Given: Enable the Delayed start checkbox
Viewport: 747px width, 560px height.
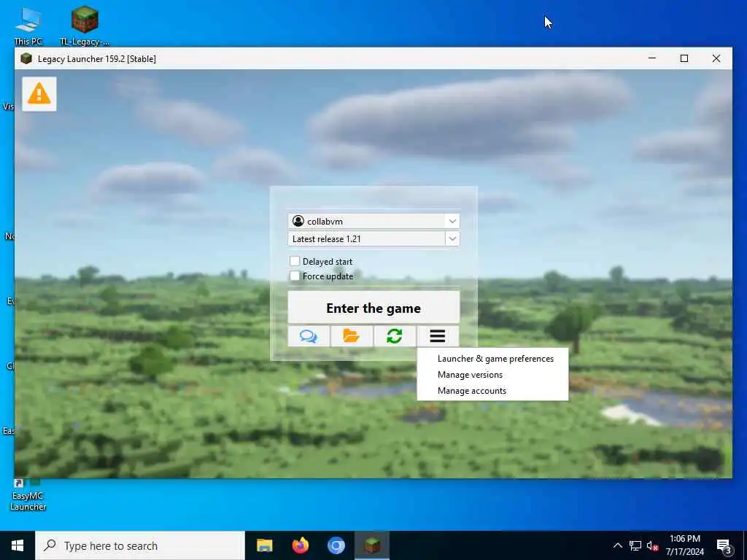Looking at the screenshot, I should (295, 261).
